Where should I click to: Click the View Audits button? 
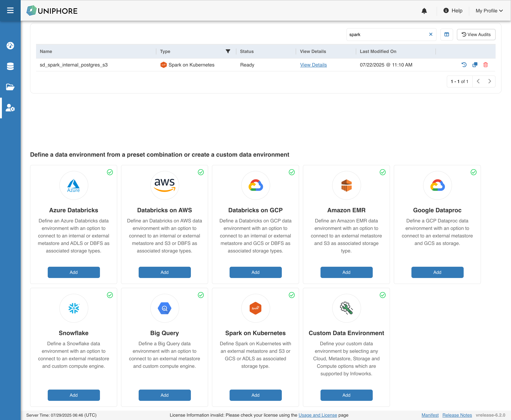[x=476, y=34]
